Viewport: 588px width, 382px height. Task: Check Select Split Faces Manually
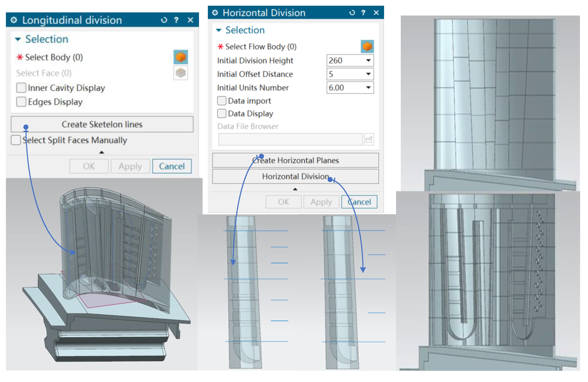pos(16,140)
